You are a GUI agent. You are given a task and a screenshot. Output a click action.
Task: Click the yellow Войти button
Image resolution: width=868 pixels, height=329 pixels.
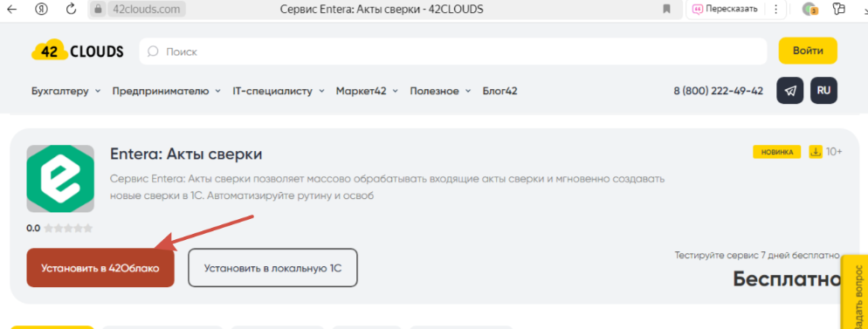click(x=808, y=51)
